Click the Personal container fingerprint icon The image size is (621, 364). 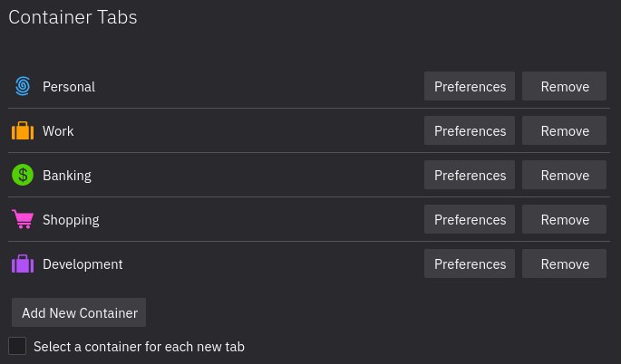coord(23,86)
